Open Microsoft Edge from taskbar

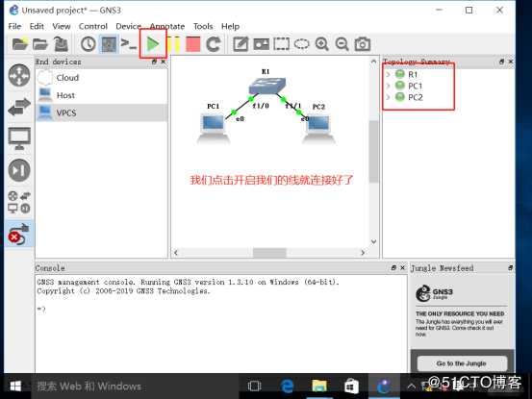(288, 387)
